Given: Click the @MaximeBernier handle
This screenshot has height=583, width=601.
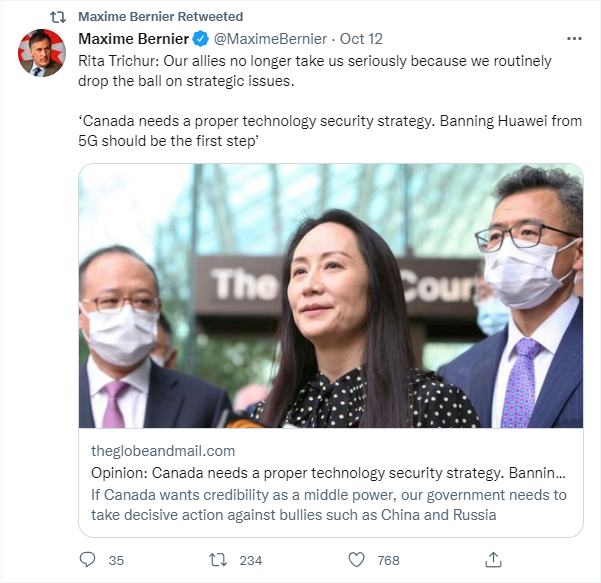Looking at the screenshot, I should pos(270,39).
